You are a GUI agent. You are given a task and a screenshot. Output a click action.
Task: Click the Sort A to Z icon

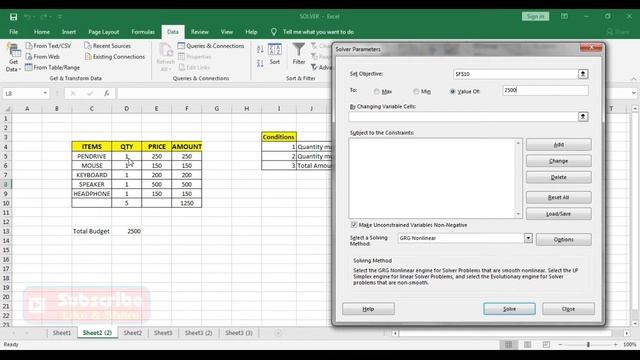pos(260,49)
